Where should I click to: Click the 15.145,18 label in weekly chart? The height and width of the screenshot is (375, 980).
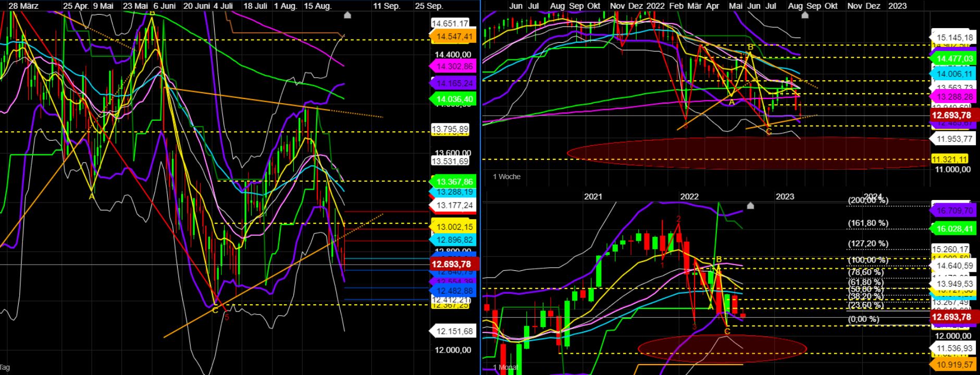click(953, 37)
